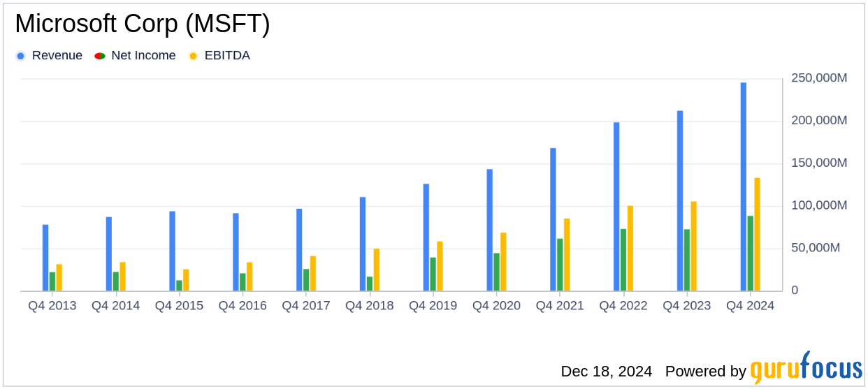Select the Q4 2022 axis label
Viewport: 868px width, 389px height.
623,306
